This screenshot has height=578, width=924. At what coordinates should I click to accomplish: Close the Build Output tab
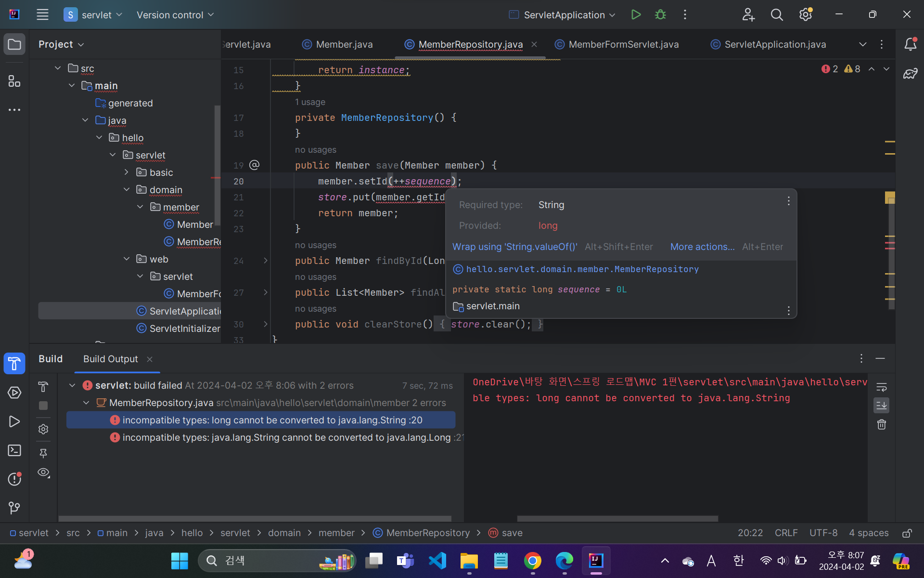150,359
